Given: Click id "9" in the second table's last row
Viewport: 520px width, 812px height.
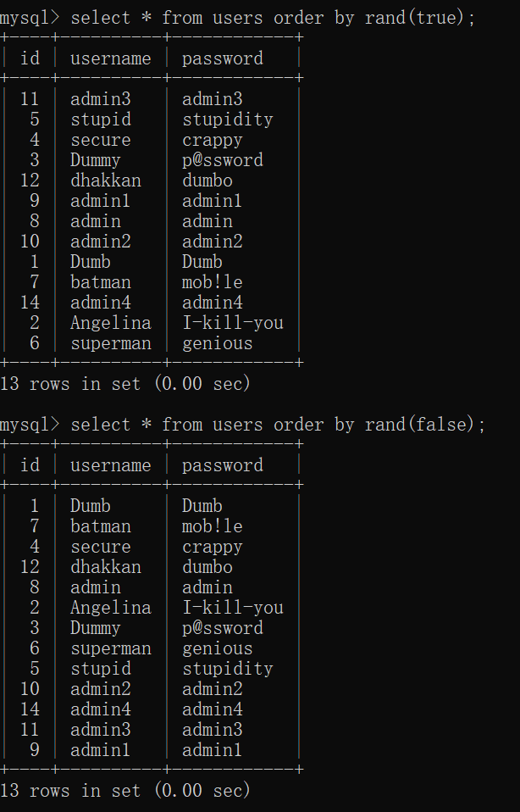Looking at the screenshot, I should (x=35, y=750).
